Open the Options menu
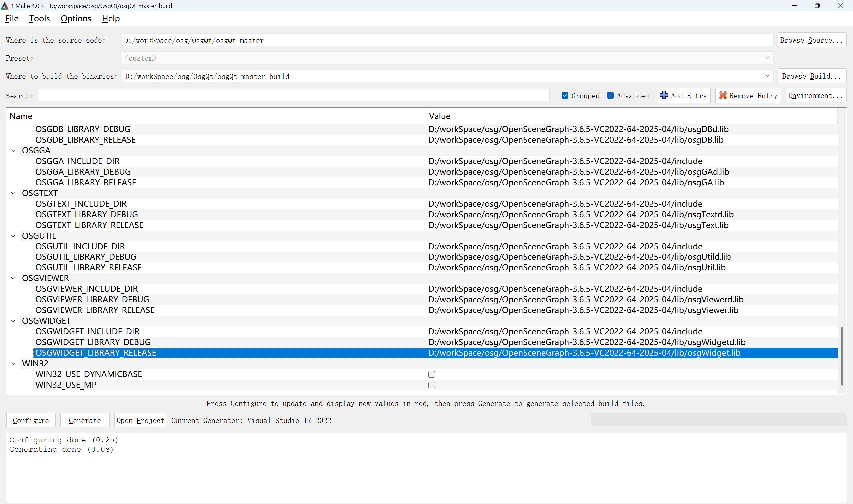Viewport: 853px width, 504px height. coord(76,19)
